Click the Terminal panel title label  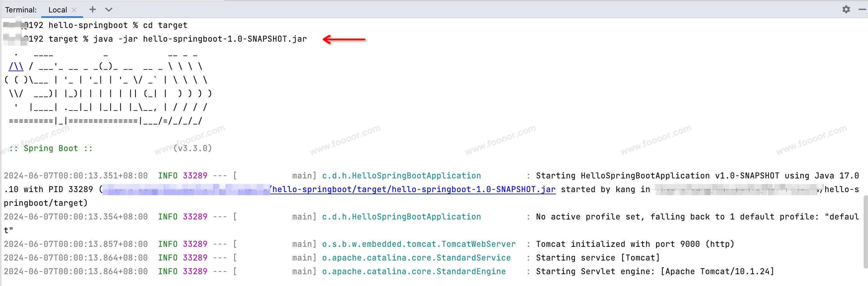(x=21, y=10)
